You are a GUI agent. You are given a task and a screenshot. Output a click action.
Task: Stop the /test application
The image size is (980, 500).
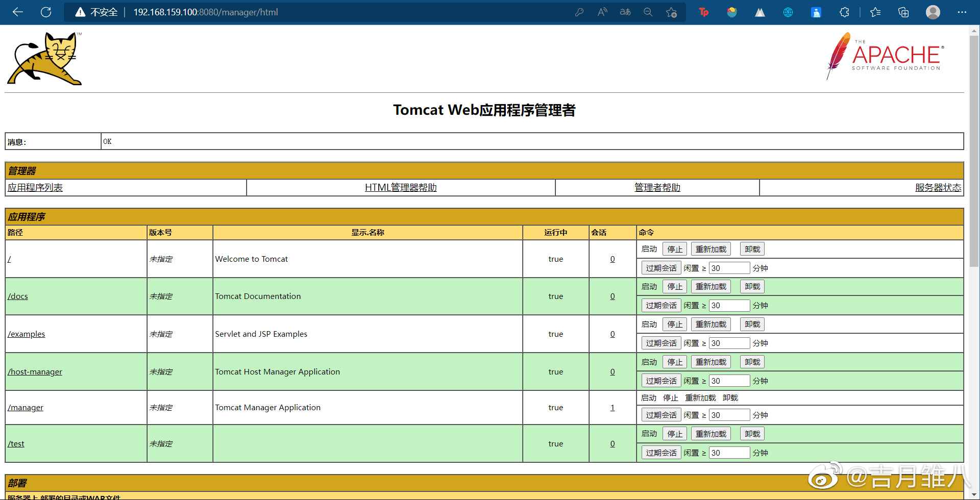pyautogui.click(x=675, y=434)
